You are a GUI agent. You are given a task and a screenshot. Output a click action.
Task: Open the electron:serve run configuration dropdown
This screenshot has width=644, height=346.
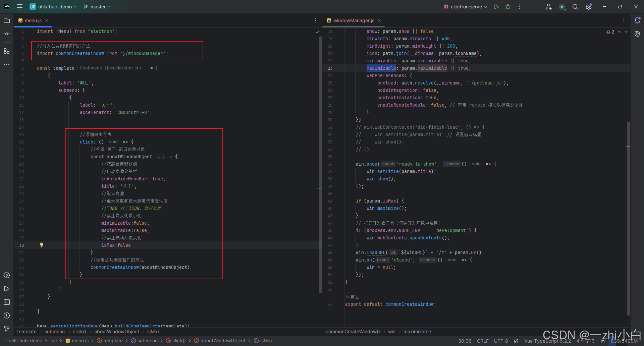[466, 7]
